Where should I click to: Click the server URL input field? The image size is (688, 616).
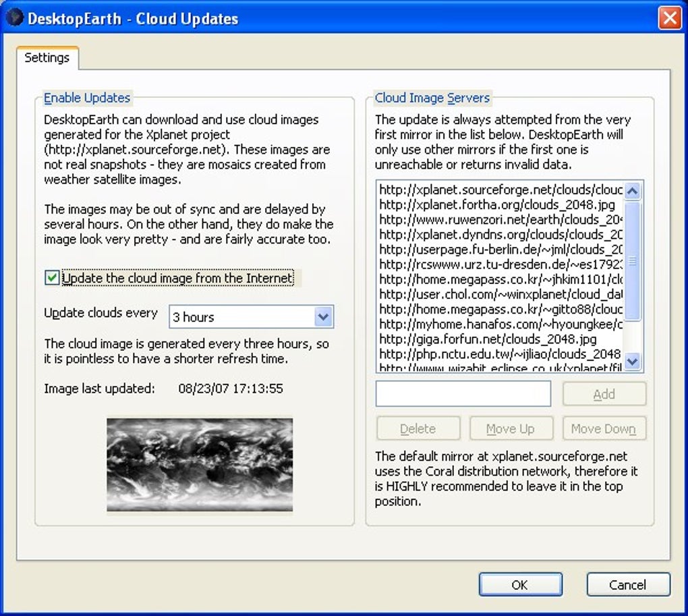point(463,393)
